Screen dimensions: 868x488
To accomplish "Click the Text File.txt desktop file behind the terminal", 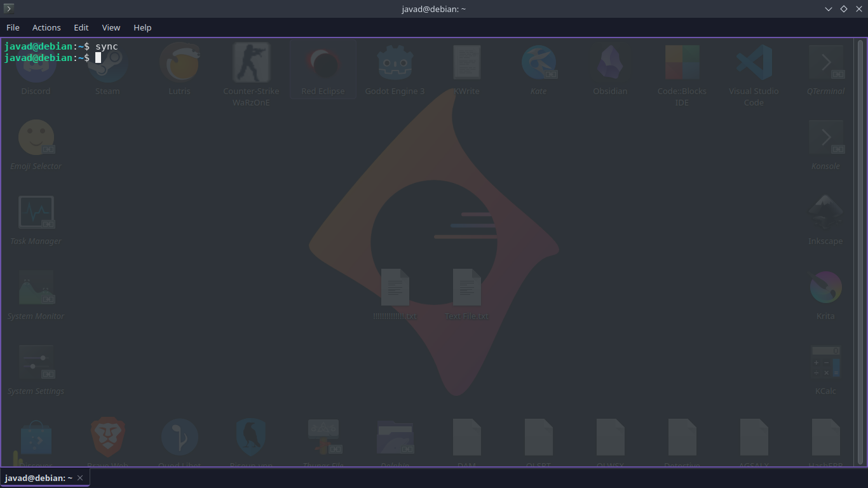I will [x=466, y=287].
